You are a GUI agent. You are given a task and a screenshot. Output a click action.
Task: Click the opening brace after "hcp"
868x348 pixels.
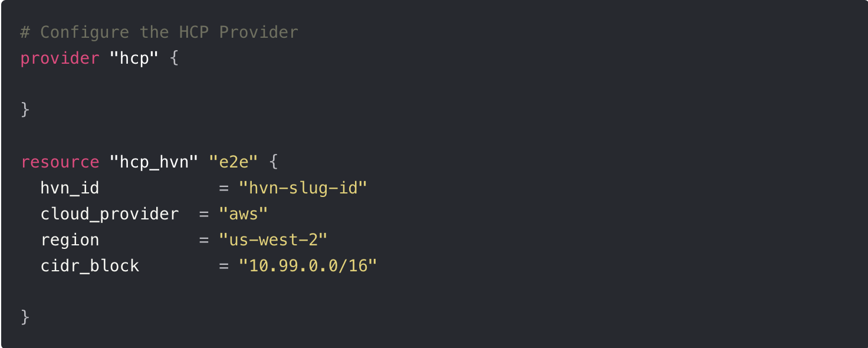coord(174,58)
